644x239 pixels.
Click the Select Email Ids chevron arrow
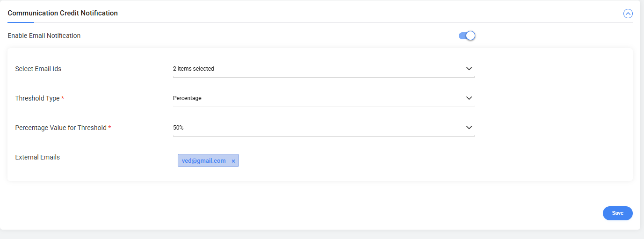pyautogui.click(x=469, y=69)
